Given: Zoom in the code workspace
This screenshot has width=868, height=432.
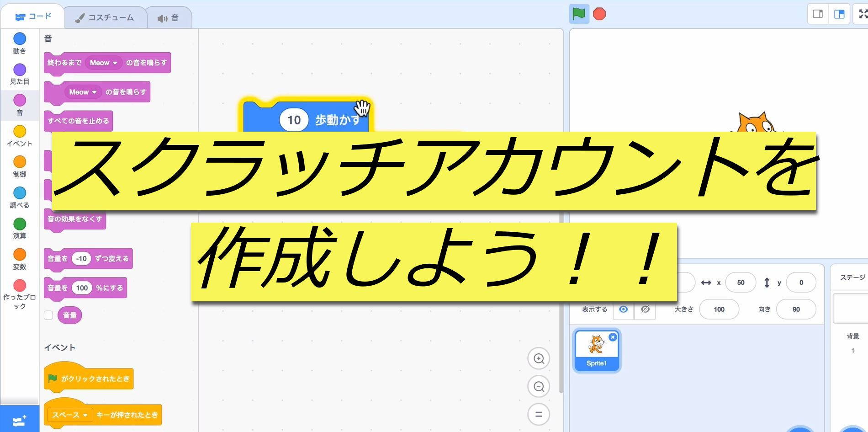Looking at the screenshot, I should click(x=539, y=358).
